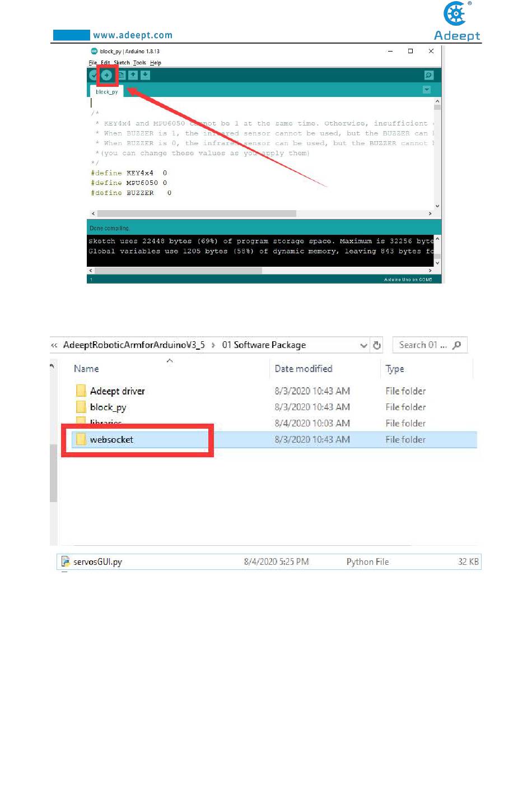532x789 pixels.
Task: Click the Explorer search magnifier icon
Action: (x=457, y=345)
